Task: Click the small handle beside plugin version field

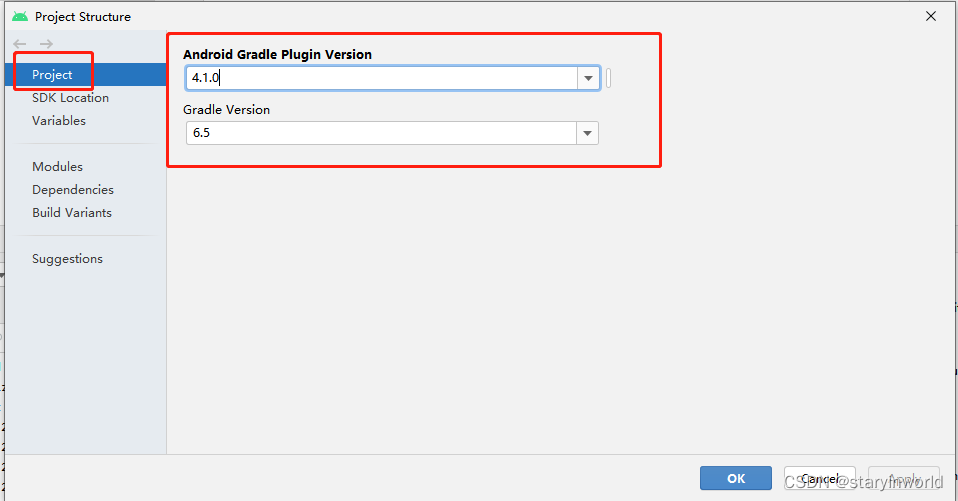Action: point(609,78)
